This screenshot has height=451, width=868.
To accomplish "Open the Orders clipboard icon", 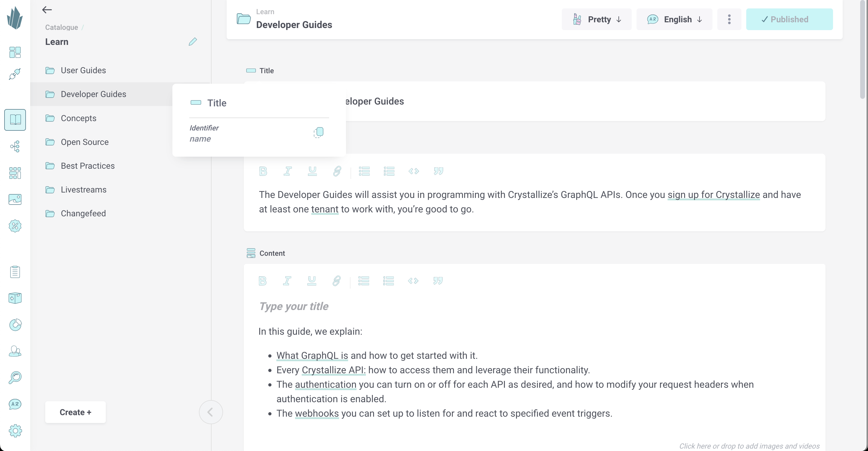I will click(x=15, y=272).
